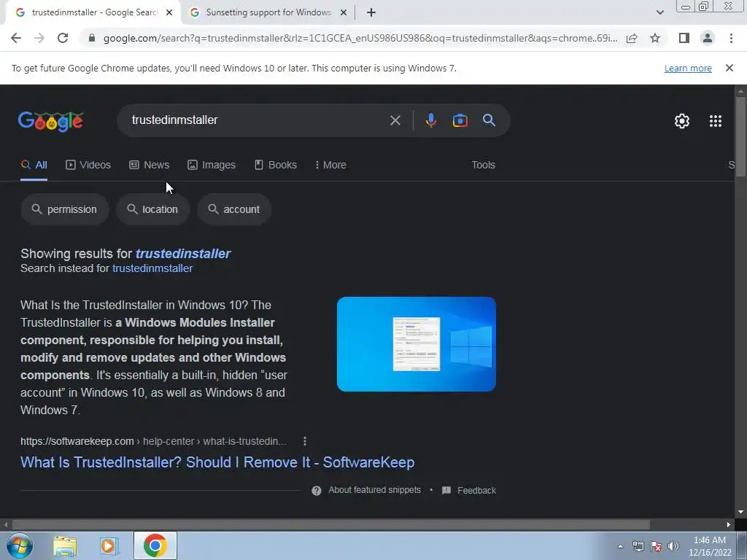Open a new browser tab
This screenshot has height=560, width=747.
point(371,12)
